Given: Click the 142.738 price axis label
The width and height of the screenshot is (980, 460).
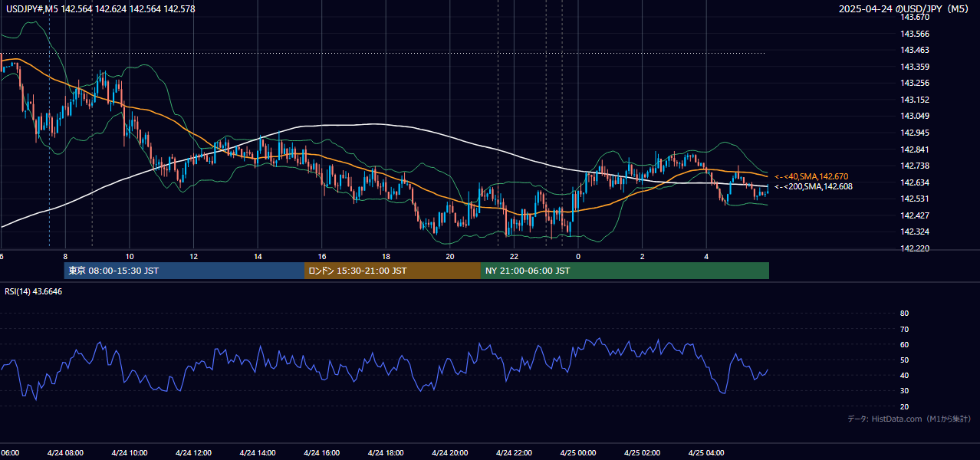Looking at the screenshot, I should (915, 166).
